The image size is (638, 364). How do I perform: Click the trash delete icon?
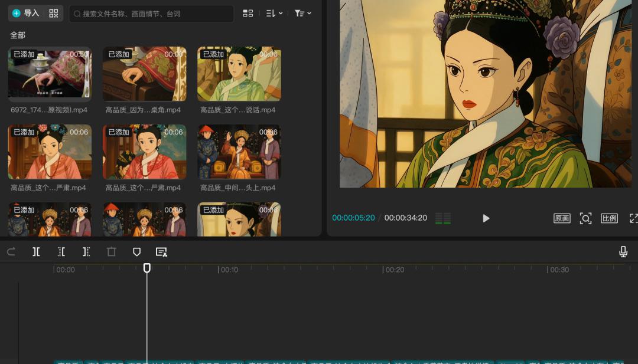(x=112, y=252)
